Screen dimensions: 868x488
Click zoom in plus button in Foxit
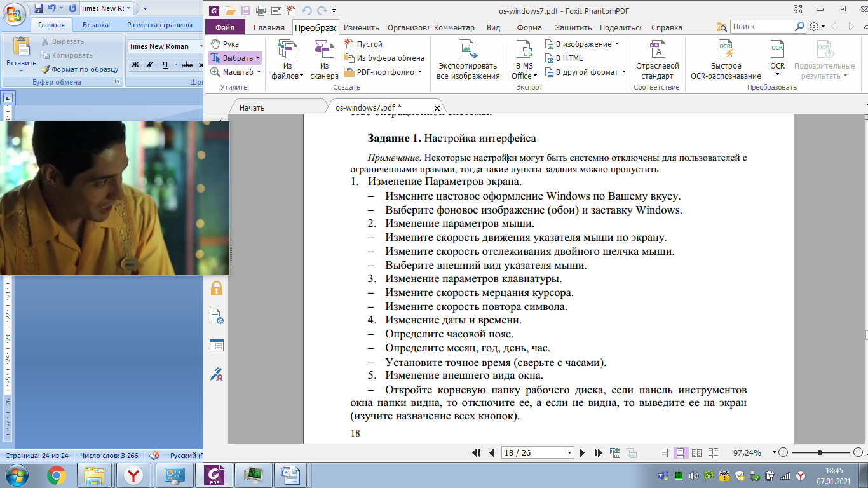[858, 452]
